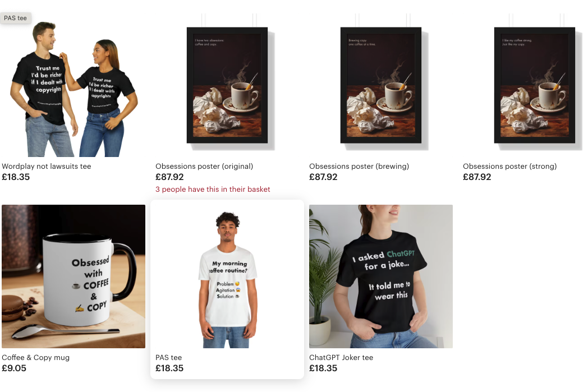Open the Obsessions poster (brewing) image

[x=381, y=85]
